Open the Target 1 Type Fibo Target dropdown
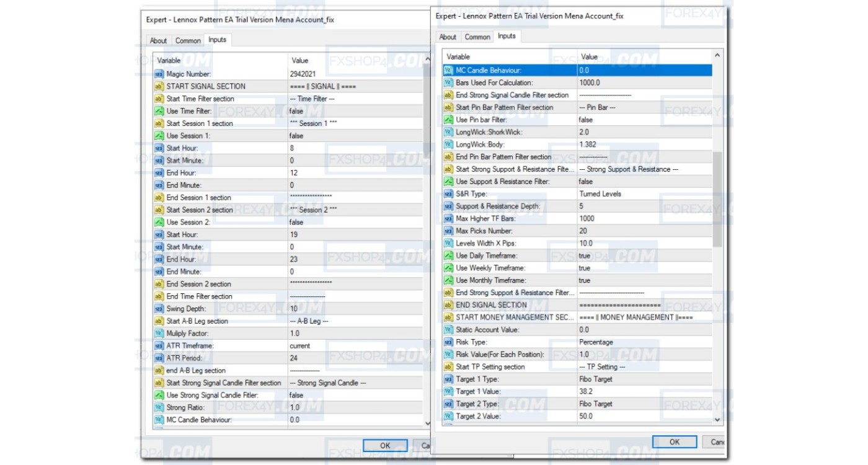Viewport: 868px width, 465px height. coord(596,379)
